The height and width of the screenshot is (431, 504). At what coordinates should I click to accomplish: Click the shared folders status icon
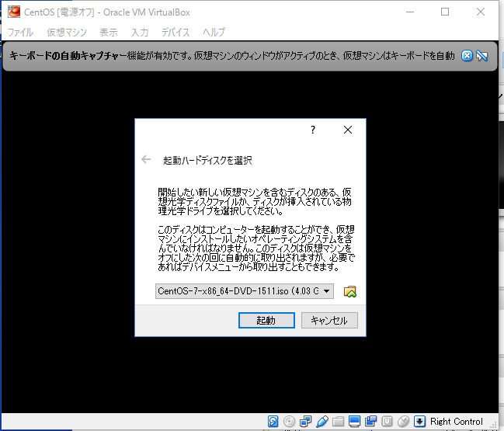(338, 421)
